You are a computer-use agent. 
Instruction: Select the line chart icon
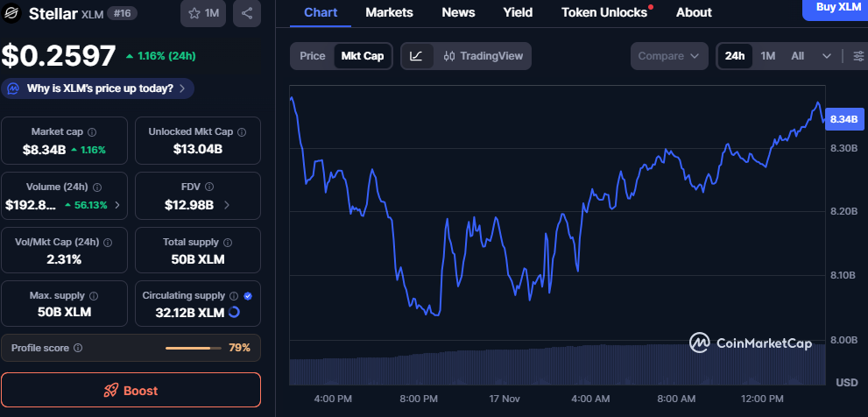(417, 56)
